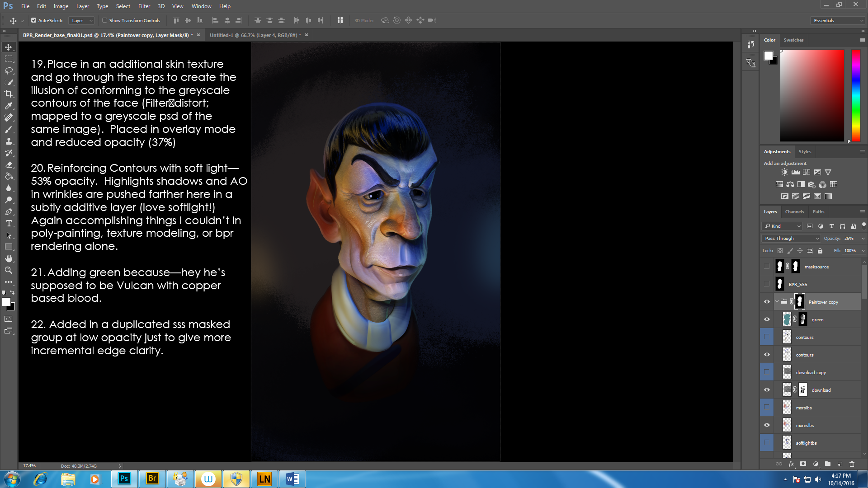Select the Eyedropper tool
This screenshot has width=868, height=488.
[9, 106]
